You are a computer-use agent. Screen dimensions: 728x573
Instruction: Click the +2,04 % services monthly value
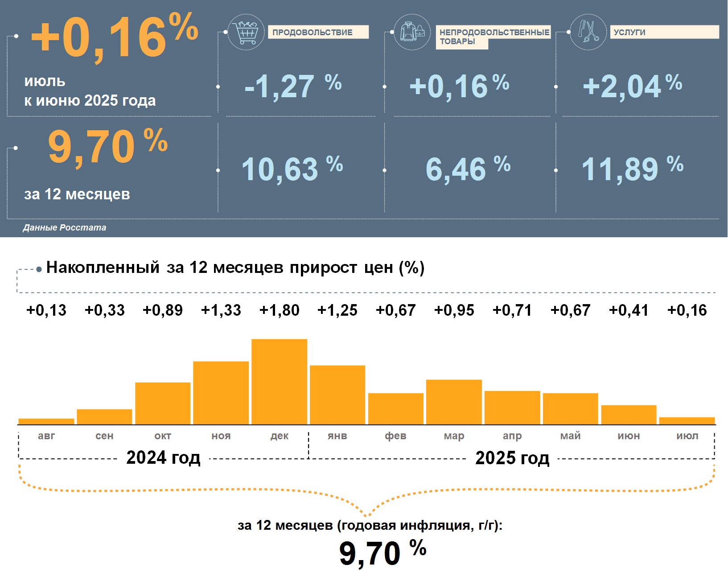(632, 86)
